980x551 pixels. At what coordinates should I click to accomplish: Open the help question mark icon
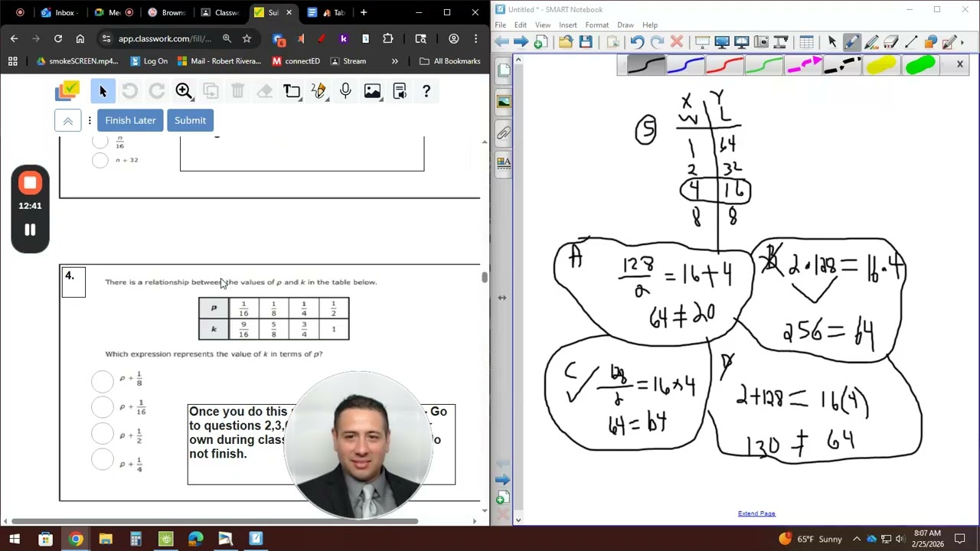coord(426,91)
